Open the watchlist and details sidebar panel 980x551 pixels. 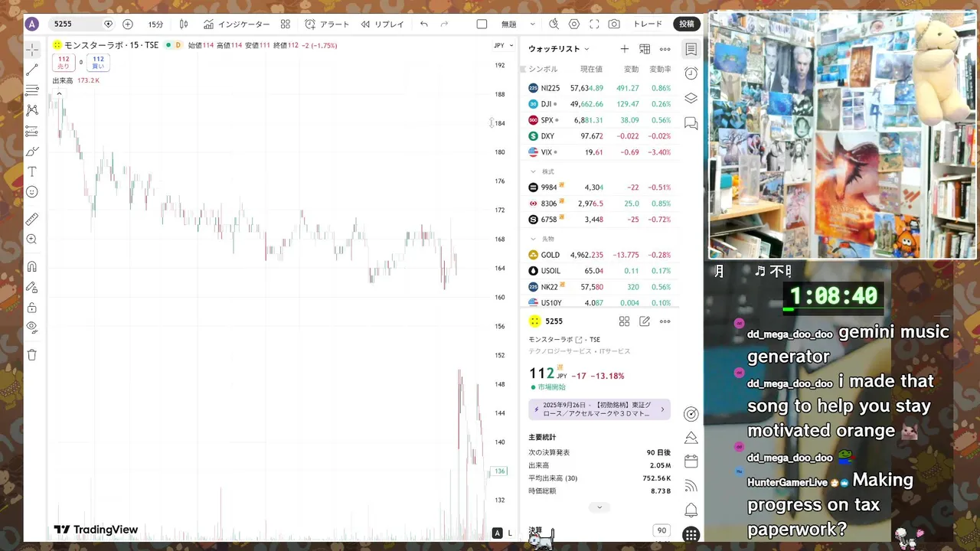[x=691, y=49]
